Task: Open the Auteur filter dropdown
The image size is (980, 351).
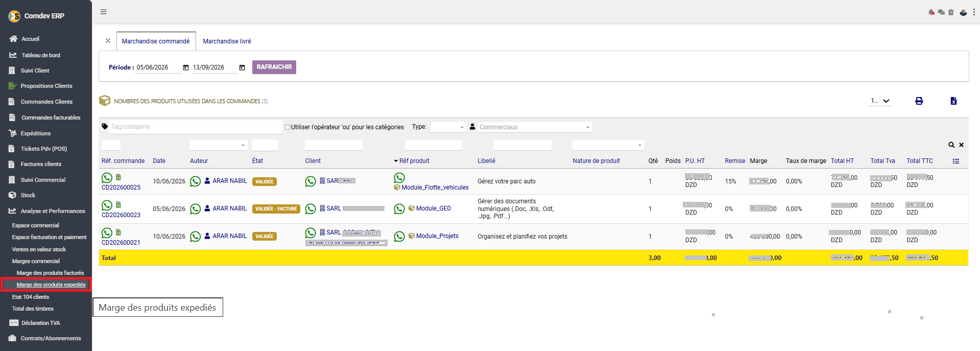Action: [219, 145]
